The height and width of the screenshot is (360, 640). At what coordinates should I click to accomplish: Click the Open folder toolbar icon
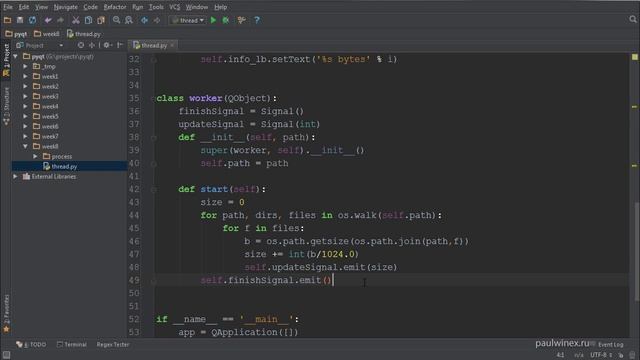coord(7,20)
